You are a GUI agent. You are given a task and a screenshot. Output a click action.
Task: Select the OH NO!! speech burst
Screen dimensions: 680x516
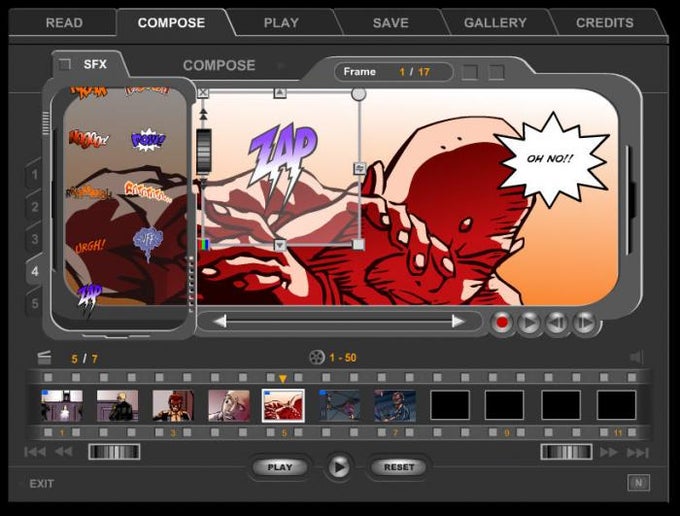552,159
